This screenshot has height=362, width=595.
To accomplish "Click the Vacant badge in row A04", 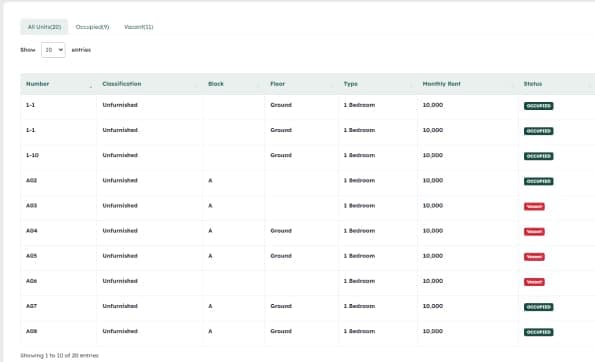I will click(534, 231).
